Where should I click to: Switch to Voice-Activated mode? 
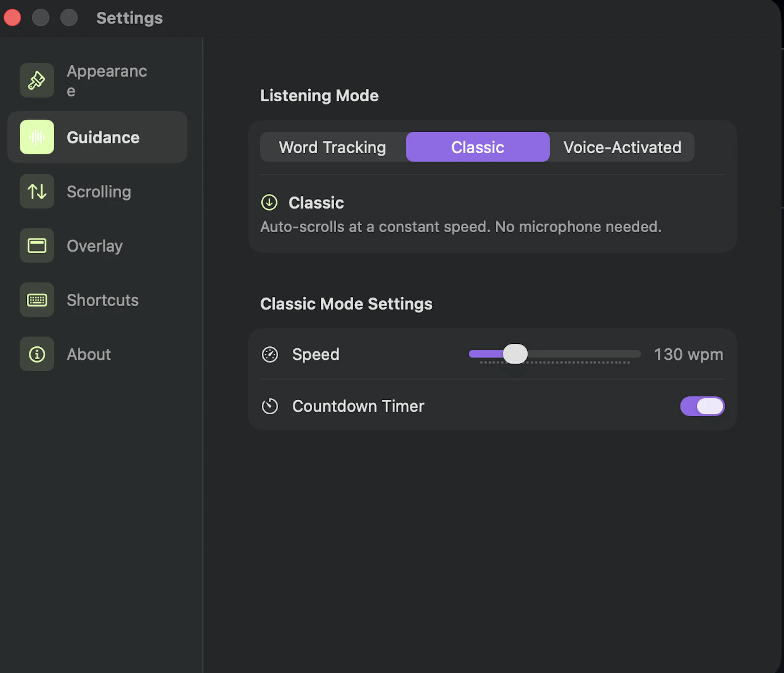(x=622, y=147)
